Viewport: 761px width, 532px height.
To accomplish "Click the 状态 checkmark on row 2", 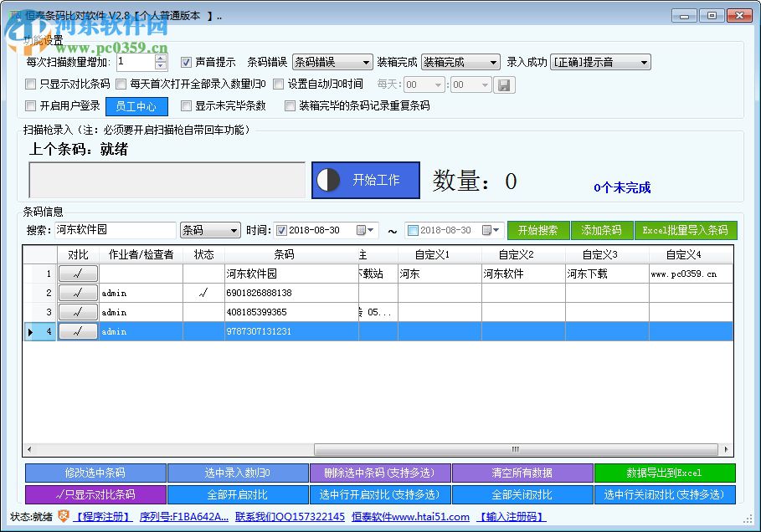I will point(203,293).
